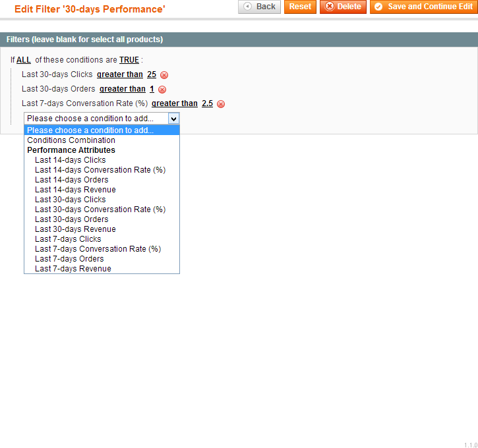Screen dimensions: 478x448
Task: Choose Conditions Combination option
Action: (x=102, y=140)
